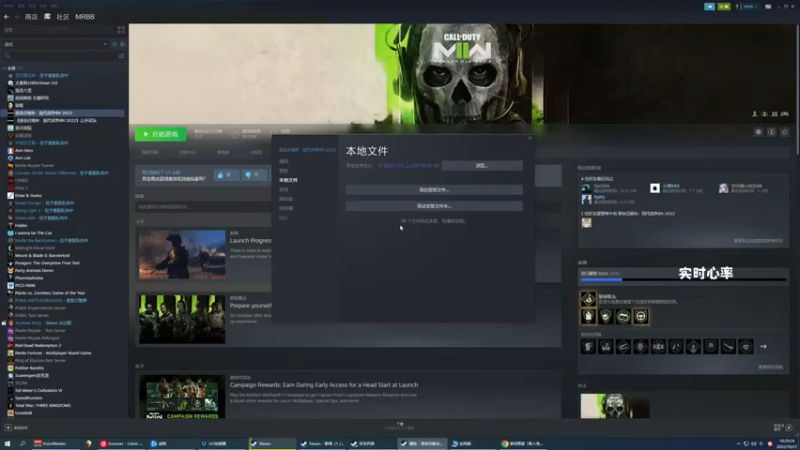Add game to favorites star icon
Viewport: 800px width, 450px height.
click(785, 132)
